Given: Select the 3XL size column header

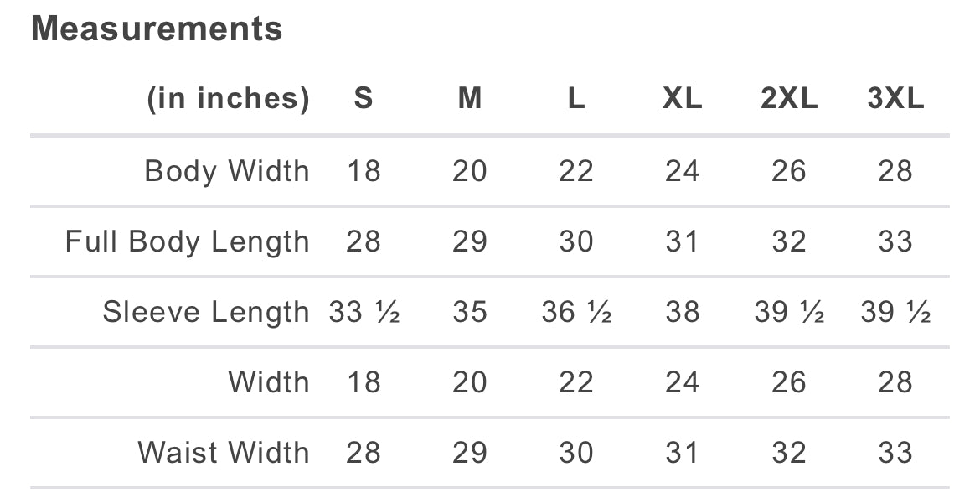Looking at the screenshot, I should [895, 99].
